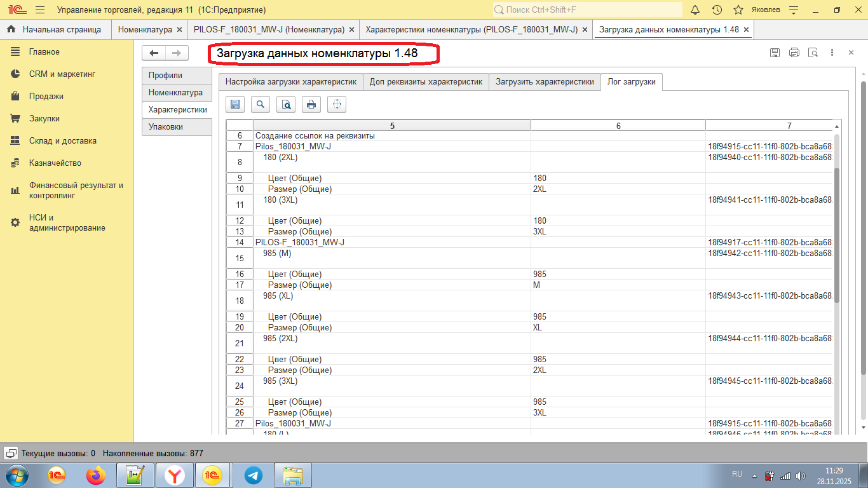The height and width of the screenshot is (488, 868).
Task: Click the value M in row 17
Action: tap(618, 285)
